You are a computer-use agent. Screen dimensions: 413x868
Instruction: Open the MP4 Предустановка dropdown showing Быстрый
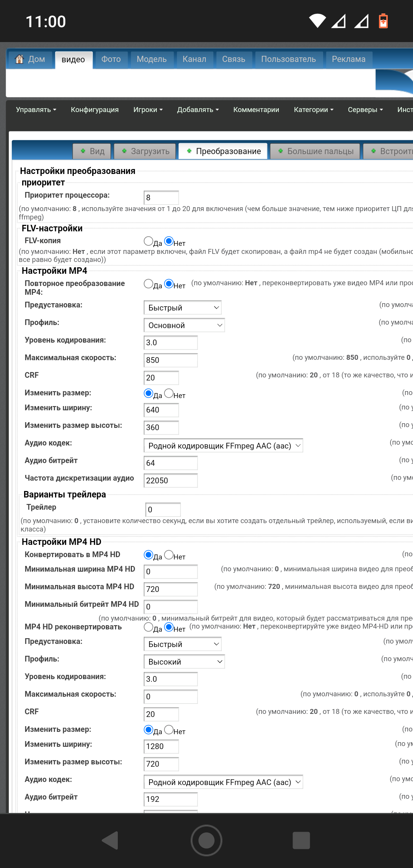click(182, 308)
